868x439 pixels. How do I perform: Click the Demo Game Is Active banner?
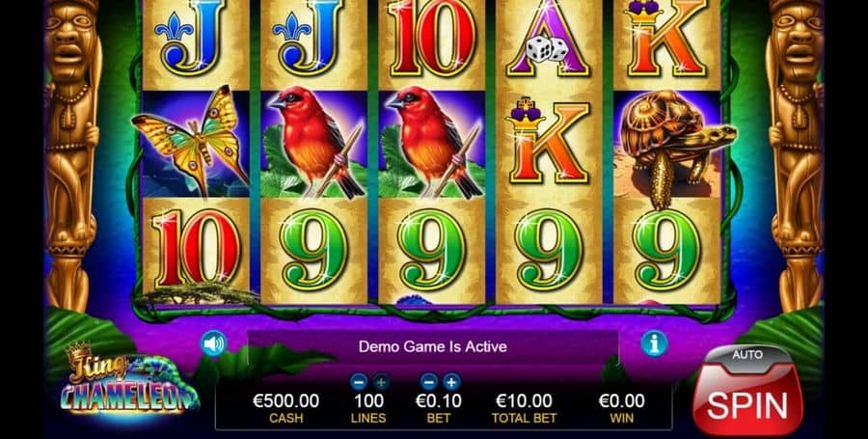tap(433, 347)
